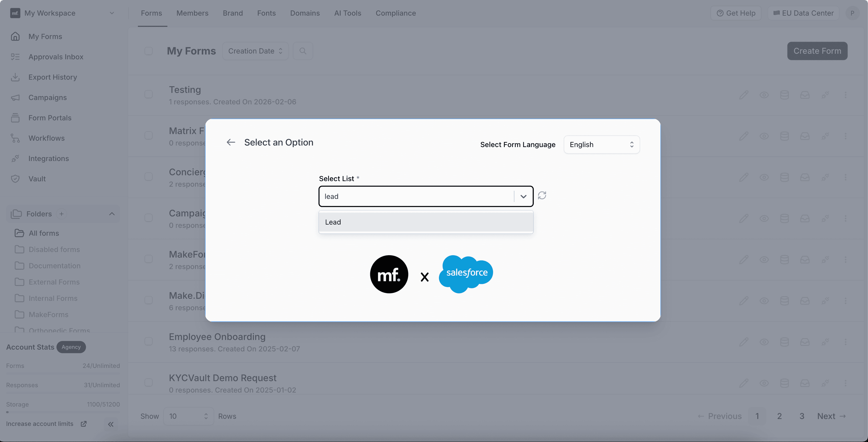868x442 pixels.
Task: Click the back arrow in the Select an Option dialog
Action: point(231,142)
